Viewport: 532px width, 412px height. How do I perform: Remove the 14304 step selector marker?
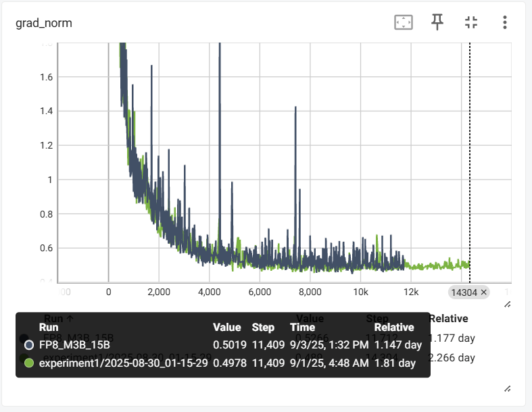pos(484,292)
